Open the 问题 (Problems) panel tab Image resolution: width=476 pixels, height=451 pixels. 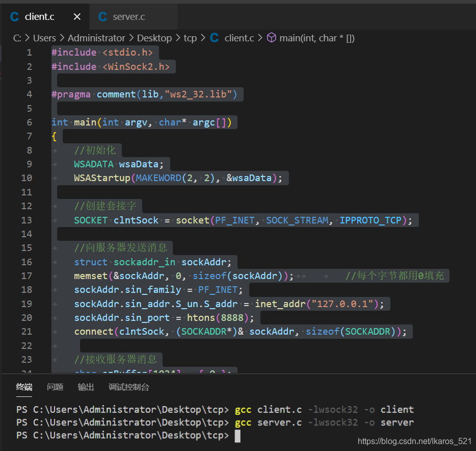coord(55,387)
